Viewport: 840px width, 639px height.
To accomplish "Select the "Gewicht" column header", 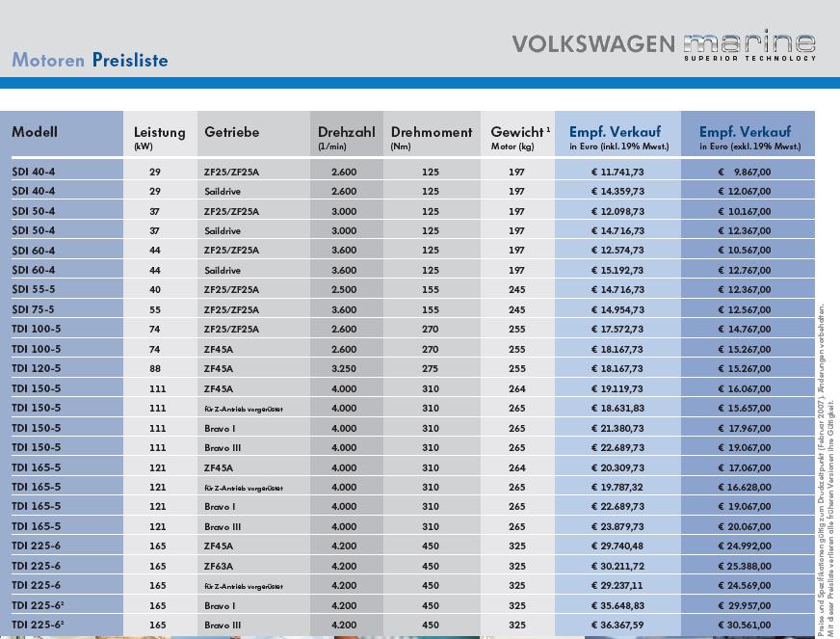I will (519, 137).
